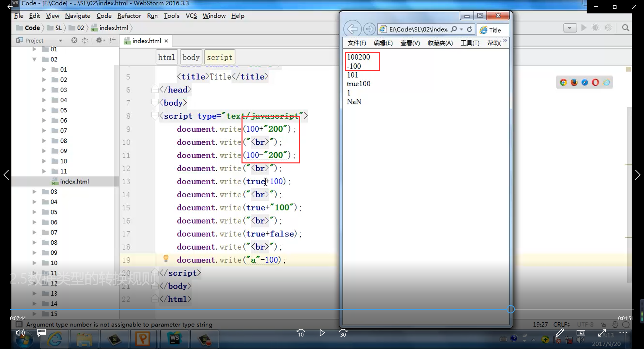Click the IE forward navigation button
The image size is (644, 349).
tap(369, 29)
